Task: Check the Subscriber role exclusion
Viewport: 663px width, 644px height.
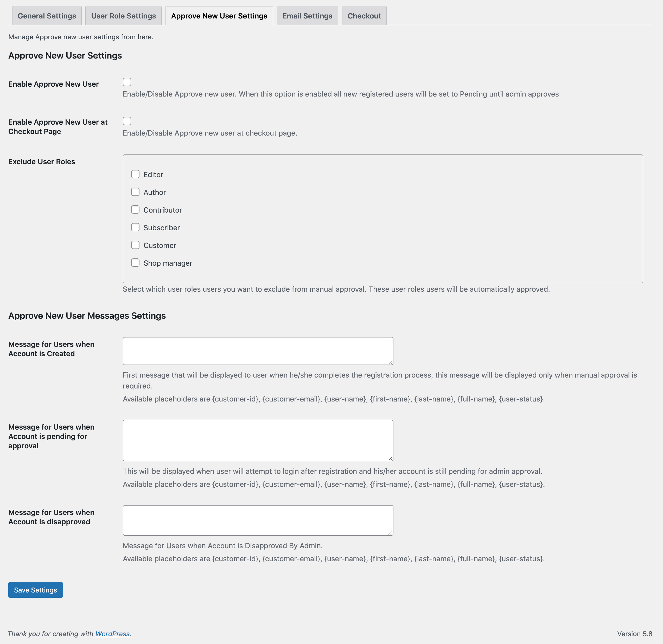Action: point(135,227)
